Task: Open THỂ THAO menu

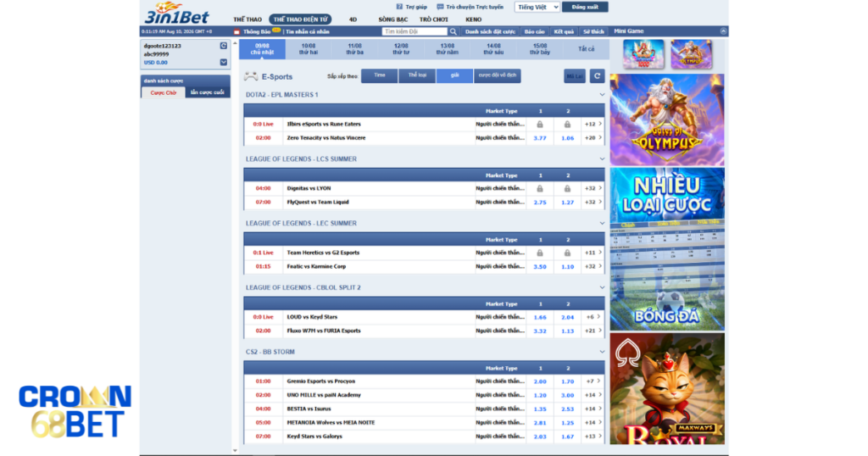Action: [x=248, y=19]
